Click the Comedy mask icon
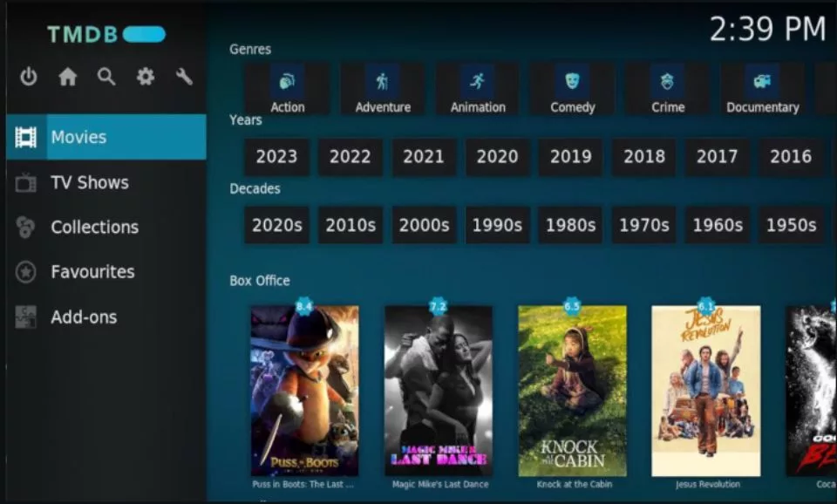This screenshot has width=837, height=504. click(572, 81)
